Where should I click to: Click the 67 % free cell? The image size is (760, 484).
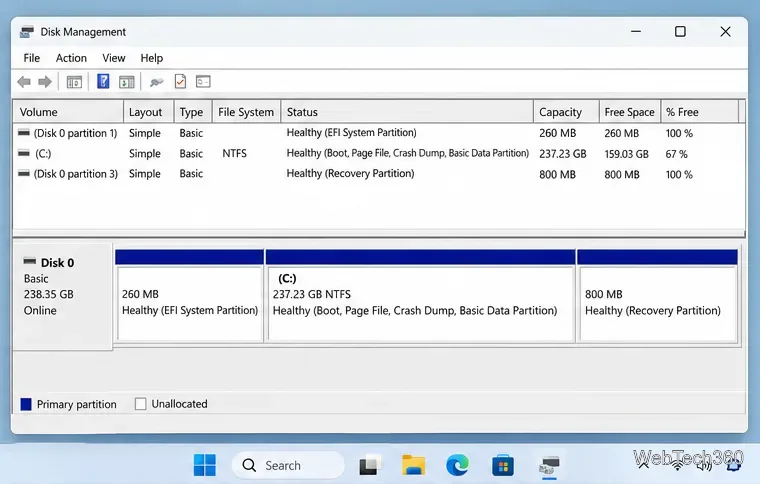tap(677, 154)
